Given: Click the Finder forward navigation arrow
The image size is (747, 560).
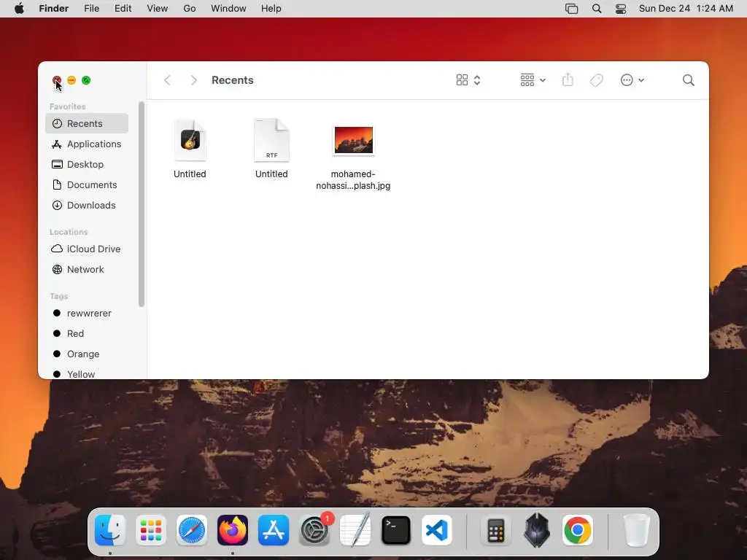Looking at the screenshot, I should (x=193, y=80).
